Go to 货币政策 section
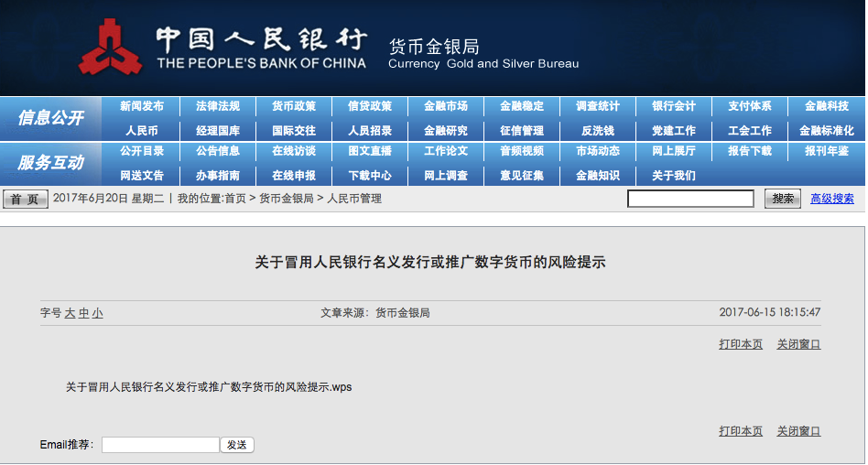 [x=293, y=106]
